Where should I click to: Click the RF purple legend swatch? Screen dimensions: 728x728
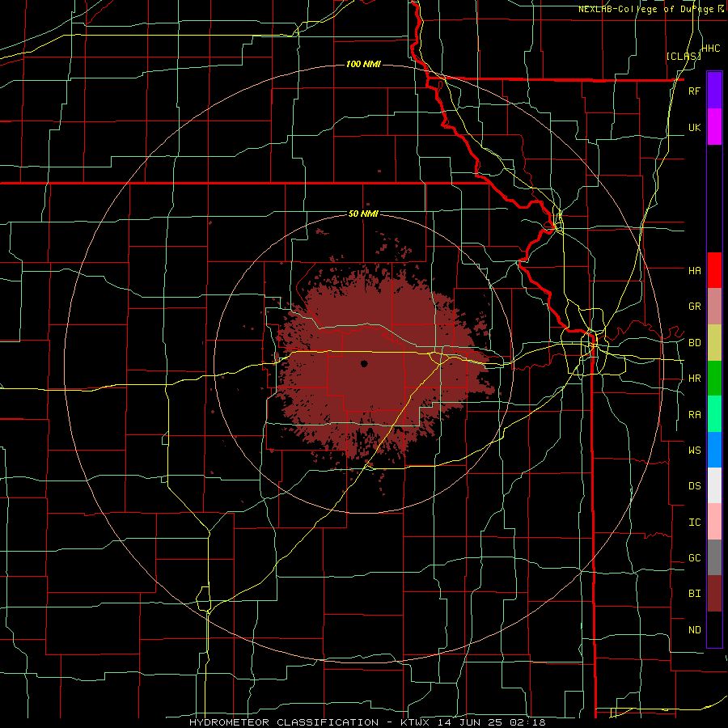coord(714,91)
